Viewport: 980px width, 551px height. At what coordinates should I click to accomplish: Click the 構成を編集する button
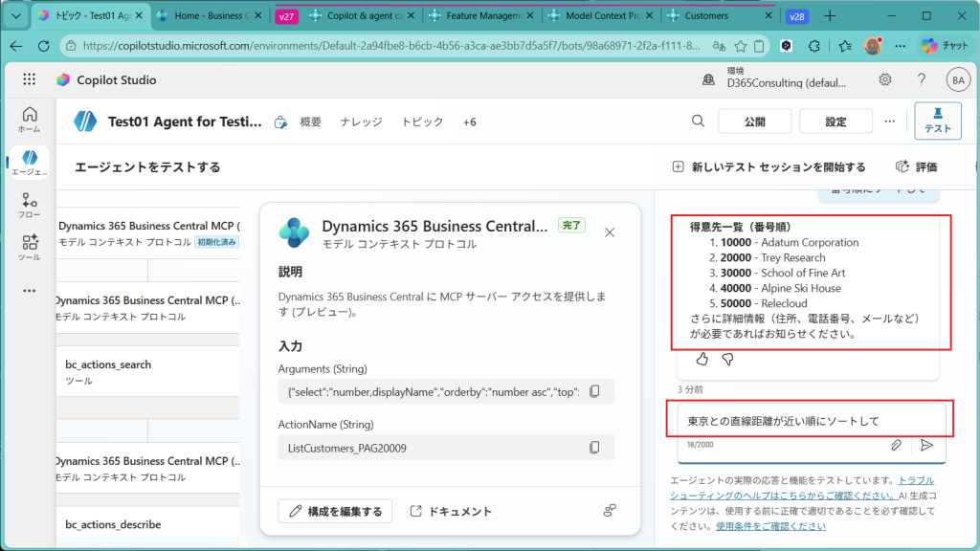tap(336, 511)
